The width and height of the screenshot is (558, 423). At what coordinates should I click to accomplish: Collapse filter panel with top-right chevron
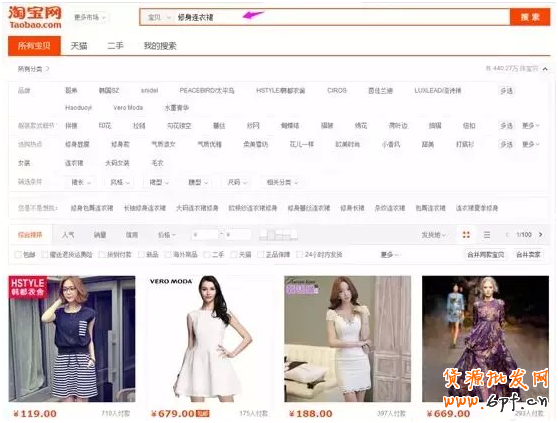click(x=545, y=69)
